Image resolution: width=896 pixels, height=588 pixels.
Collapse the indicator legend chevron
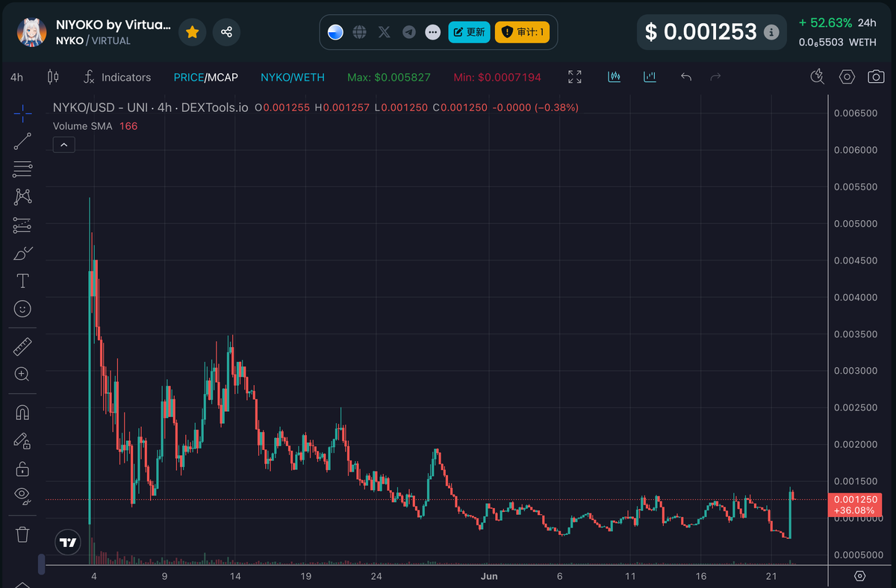tap(63, 145)
